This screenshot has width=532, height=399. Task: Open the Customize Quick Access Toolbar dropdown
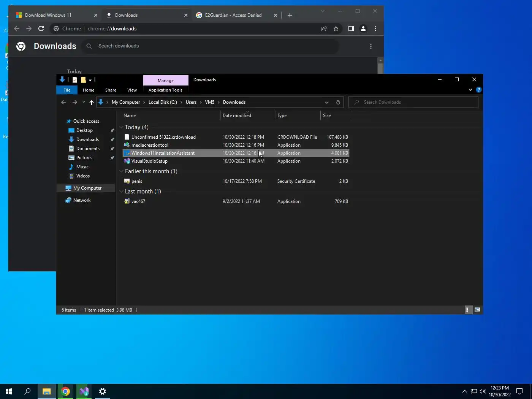[90, 80]
